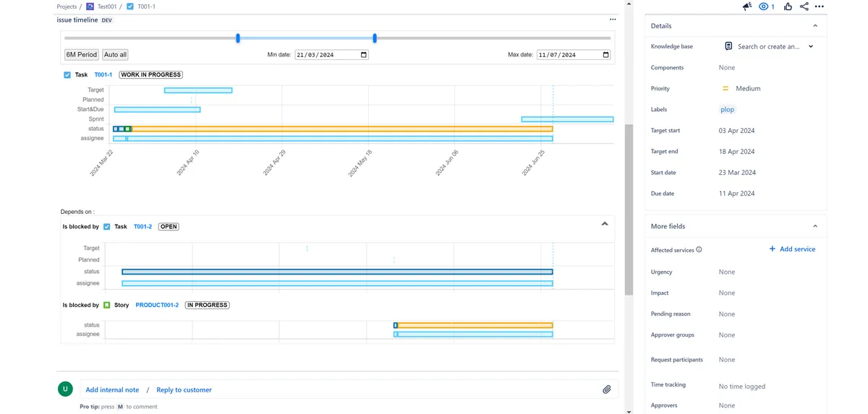Click the Components None value
The width and height of the screenshot is (868, 414).
click(x=727, y=68)
